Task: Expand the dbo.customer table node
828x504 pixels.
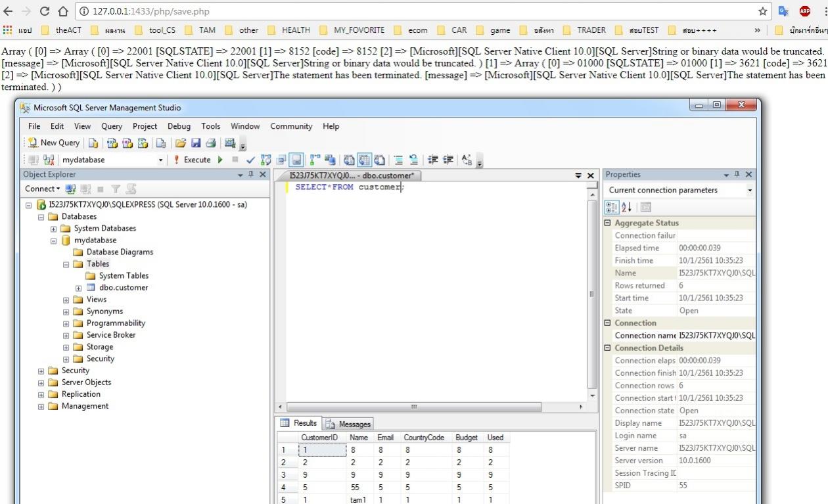Action: (79, 288)
